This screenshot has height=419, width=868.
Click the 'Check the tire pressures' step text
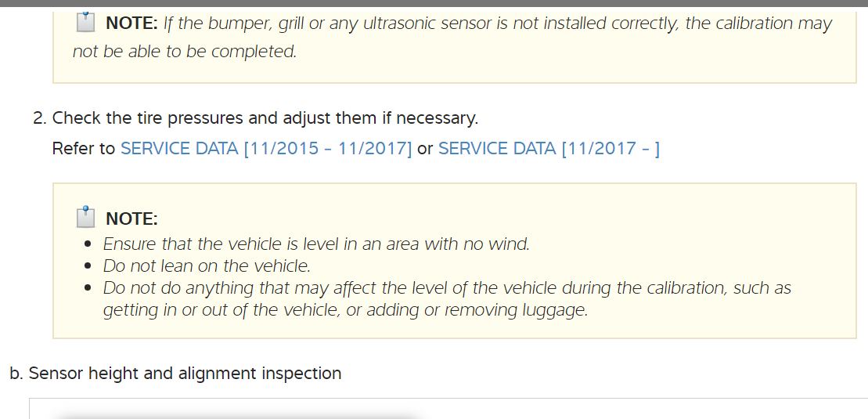pos(265,118)
